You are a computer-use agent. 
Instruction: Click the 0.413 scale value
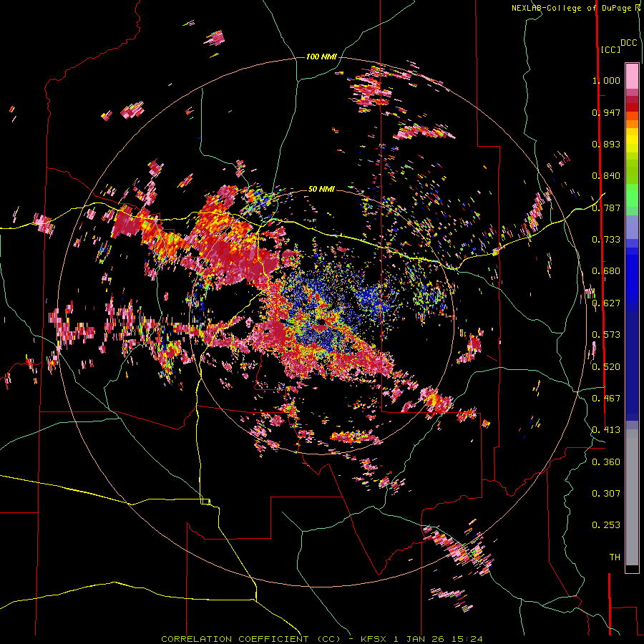click(606, 430)
